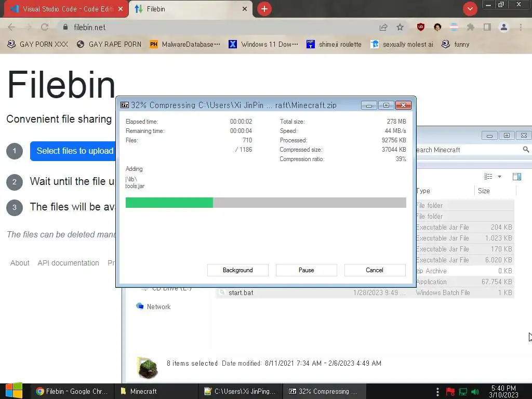Cancel the 7-Zip compression
This screenshot has height=399, width=532.
click(x=375, y=270)
